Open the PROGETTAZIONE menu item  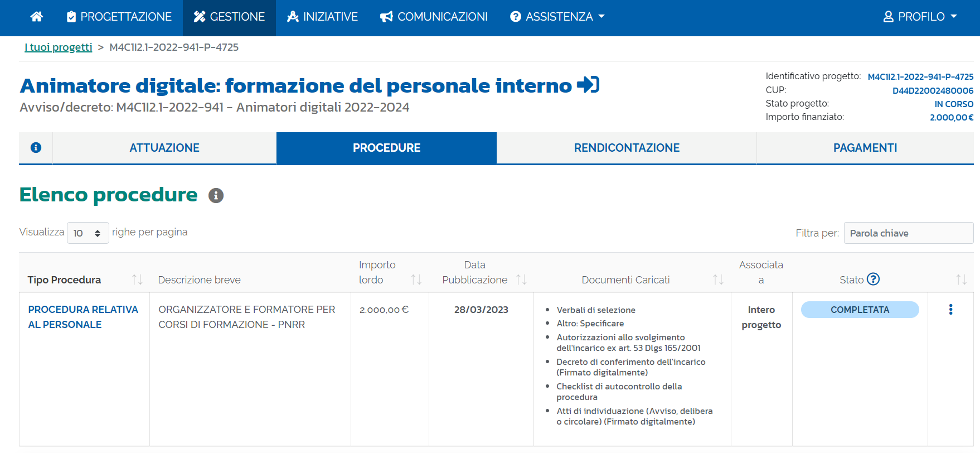pyautogui.click(x=119, y=17)
